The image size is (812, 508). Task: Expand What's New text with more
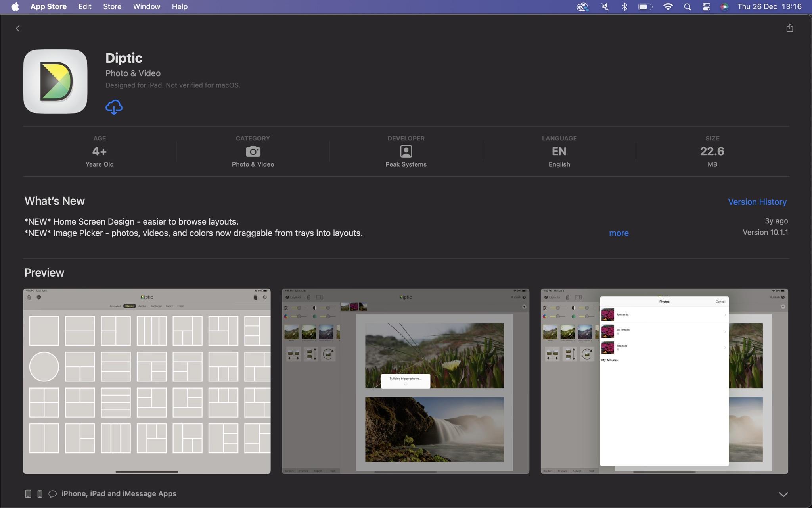pyautogui.click(x=619, y=233)
